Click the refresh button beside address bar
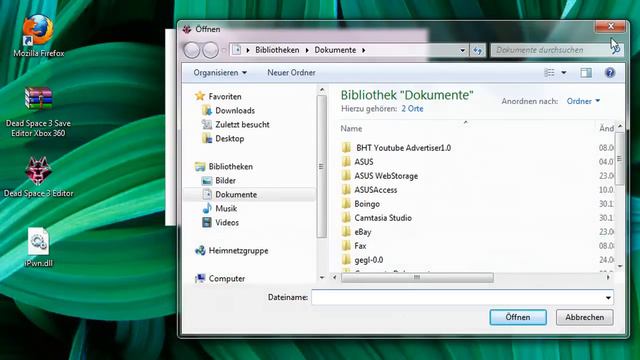640x360 pixels. (x=477, y=50)
